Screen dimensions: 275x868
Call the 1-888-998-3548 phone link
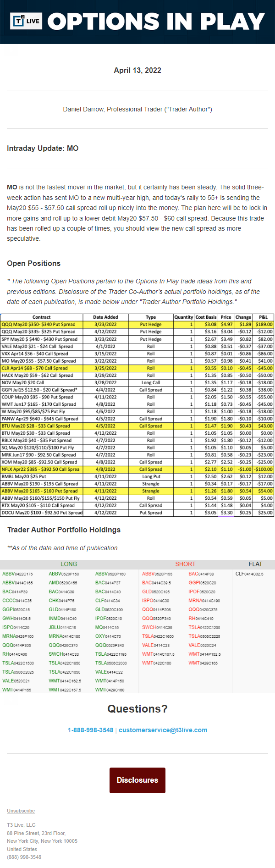90,730
